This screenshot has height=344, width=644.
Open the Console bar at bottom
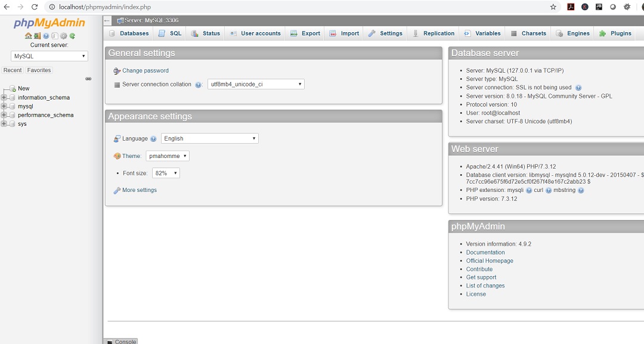(x=121, y=341)
